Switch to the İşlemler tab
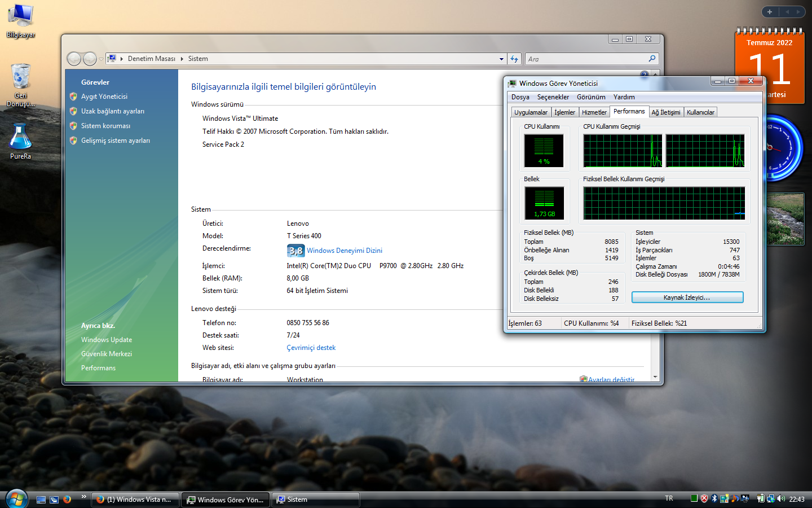812x508 pixels. coord(564,112)
